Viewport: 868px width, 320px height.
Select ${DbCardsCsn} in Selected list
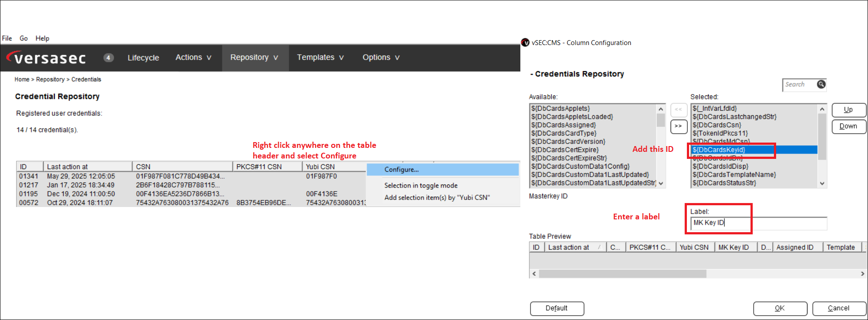(x=716, y=125)
